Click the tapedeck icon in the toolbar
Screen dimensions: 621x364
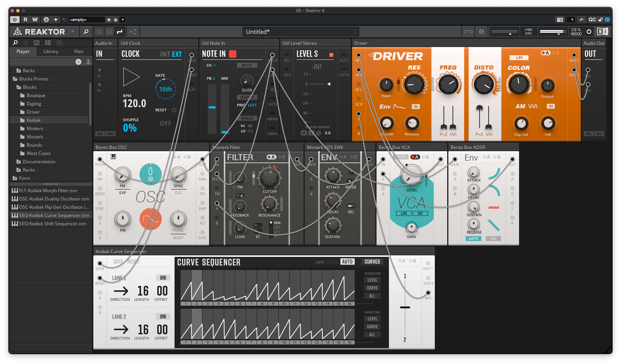click(468, 32)
